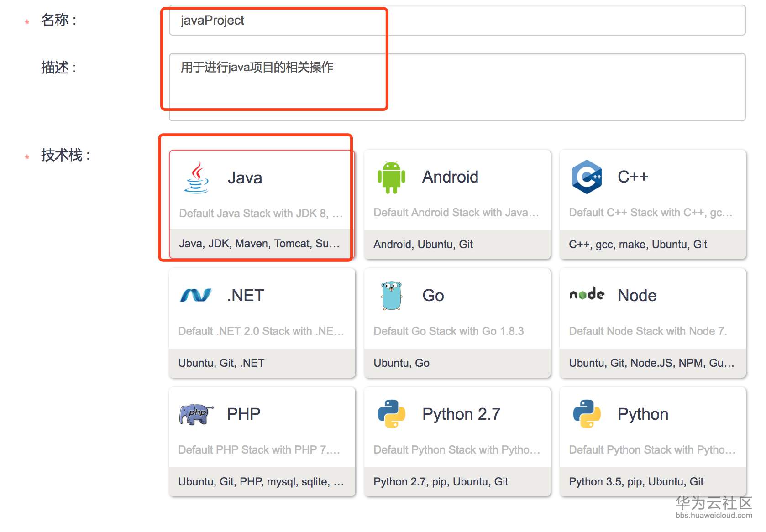Image resolution: width=766 pixels, height=532 pixels.
Task: Pick the Node stack title
Action: (x=637, y=296)
